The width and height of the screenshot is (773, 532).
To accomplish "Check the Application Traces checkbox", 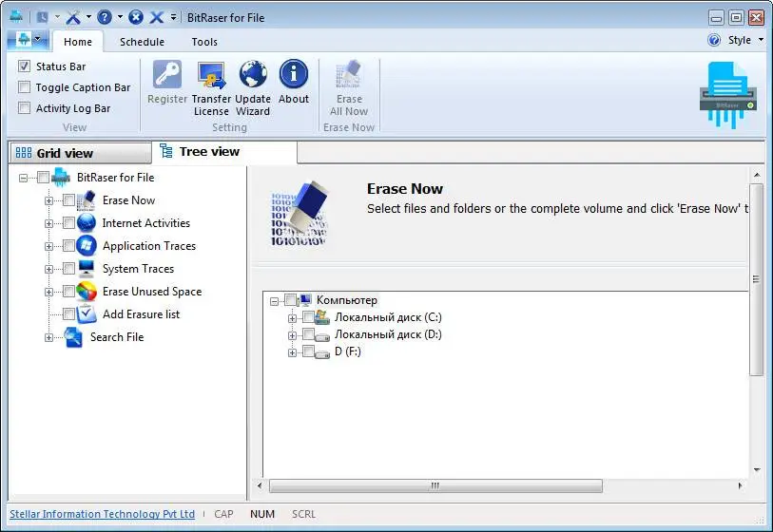I will tap(69, 246).
